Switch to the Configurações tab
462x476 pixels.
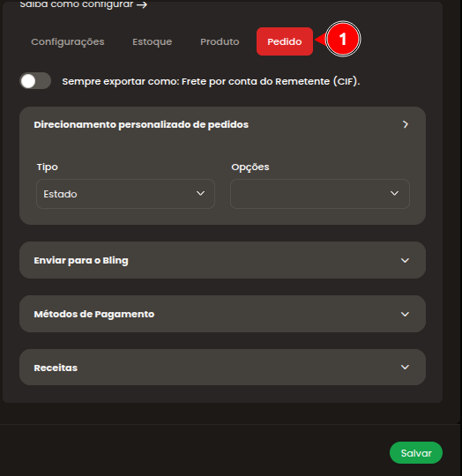[68, 41]
